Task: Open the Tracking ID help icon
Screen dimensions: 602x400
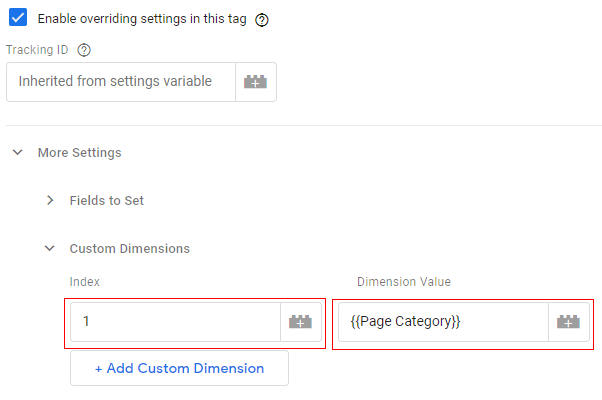Action: (x=84, y=50)
